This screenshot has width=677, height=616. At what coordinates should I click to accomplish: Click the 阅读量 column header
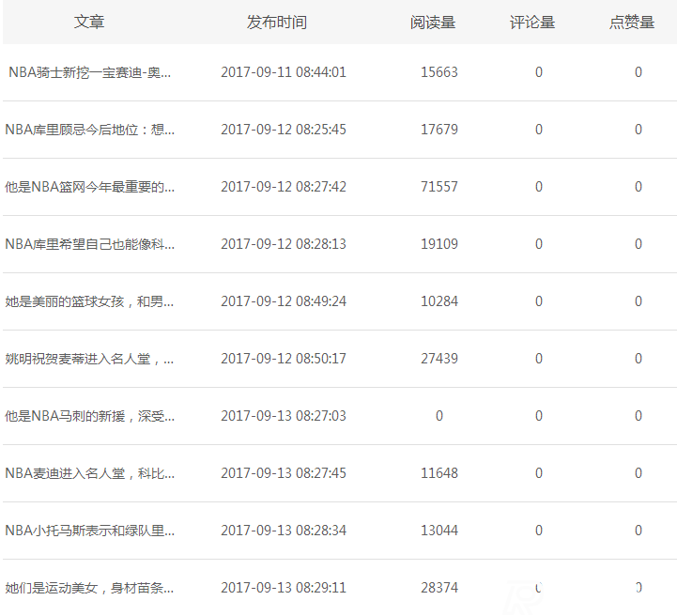click(433, 22)
